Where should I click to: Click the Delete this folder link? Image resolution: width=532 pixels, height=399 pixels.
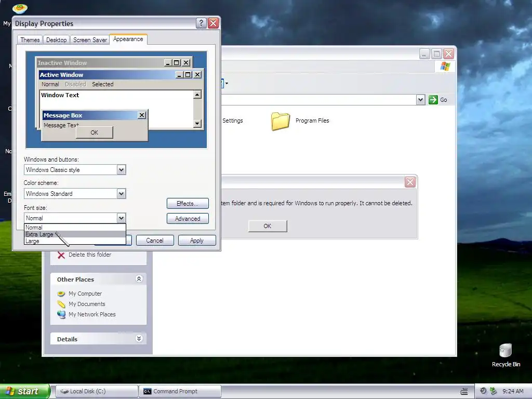[90, 255]
